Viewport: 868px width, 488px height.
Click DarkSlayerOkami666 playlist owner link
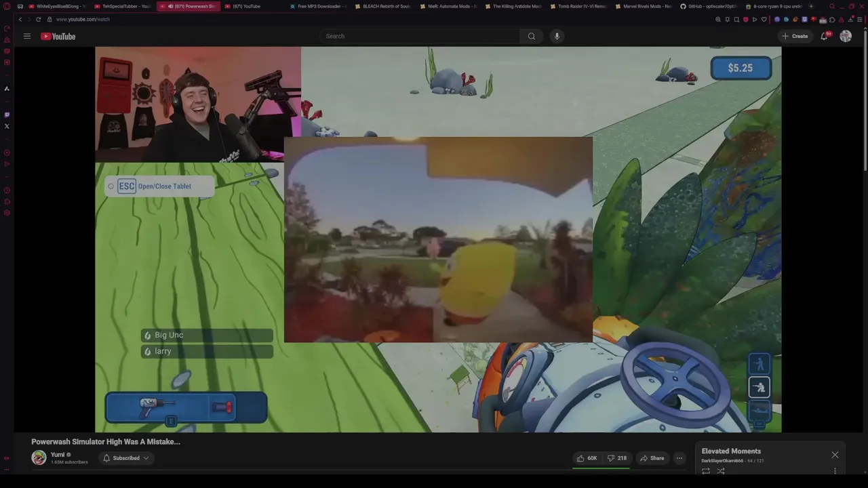(722, 461)
